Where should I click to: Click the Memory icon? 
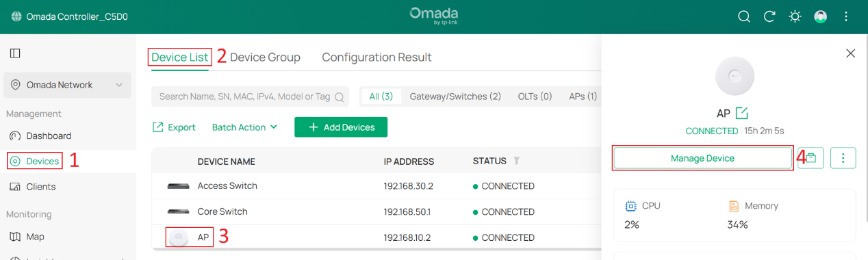[x=733, y=206]
